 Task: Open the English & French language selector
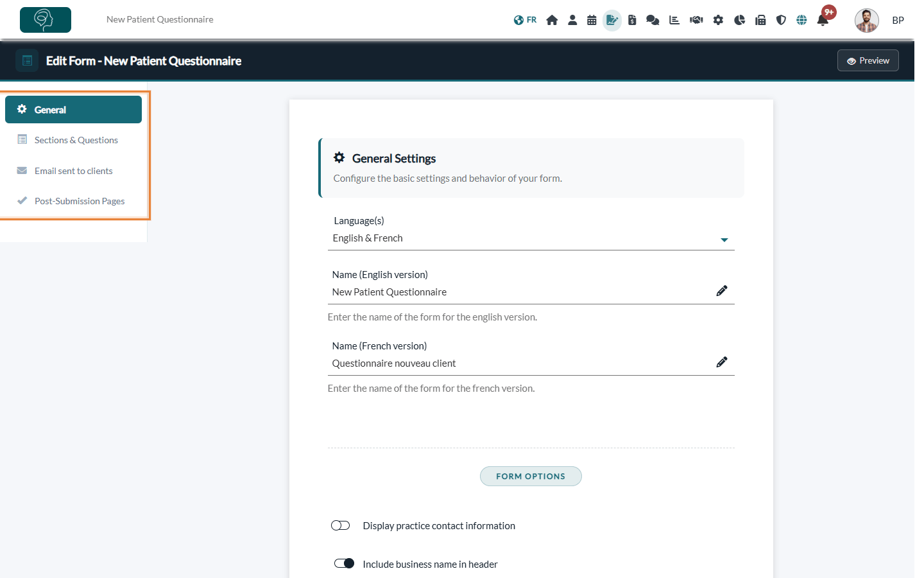tap(531, 238)
